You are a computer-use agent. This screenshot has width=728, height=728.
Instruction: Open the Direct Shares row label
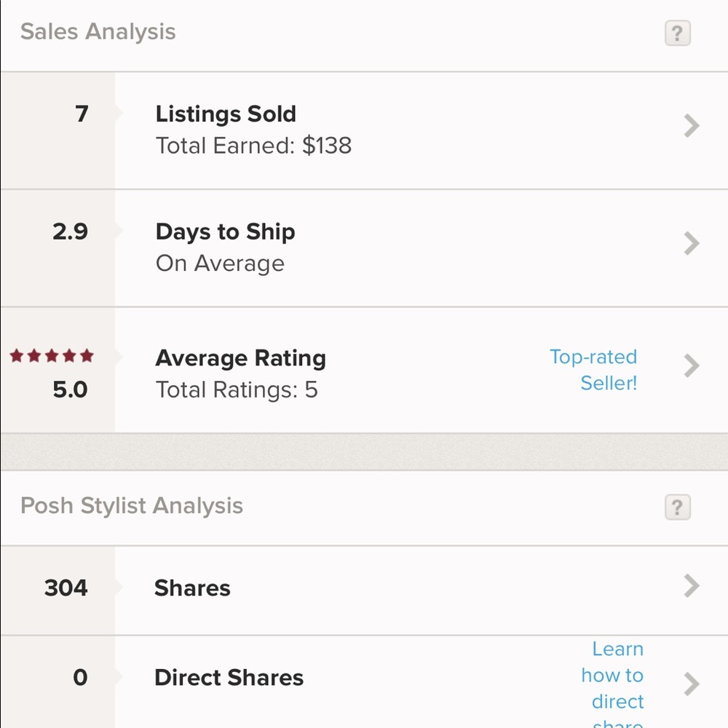[229, 678]
